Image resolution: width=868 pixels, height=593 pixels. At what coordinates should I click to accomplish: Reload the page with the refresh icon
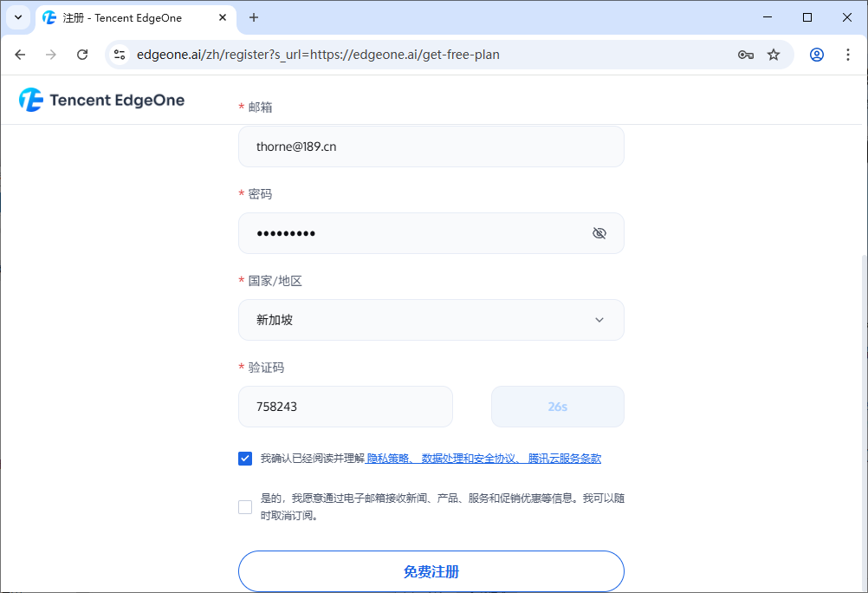[x=82, y=55]
